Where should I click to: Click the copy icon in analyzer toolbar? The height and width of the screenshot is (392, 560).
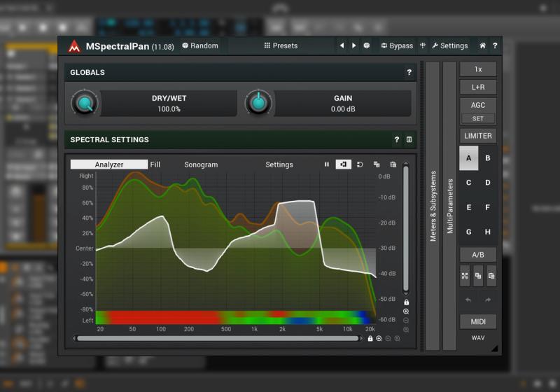coord(377,164)
